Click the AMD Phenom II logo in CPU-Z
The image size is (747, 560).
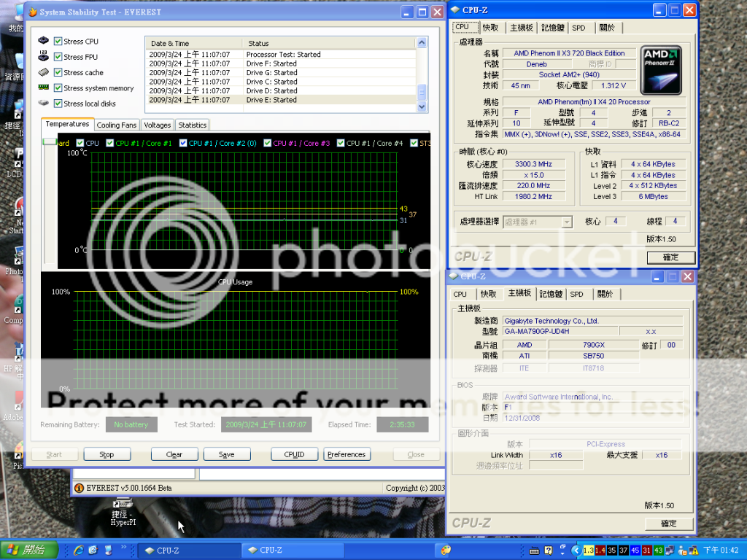[x=661, y=69]
